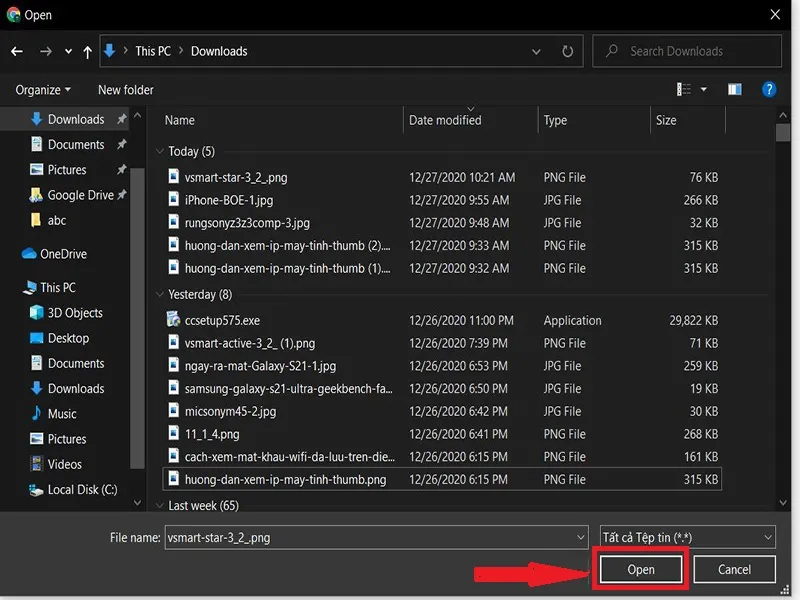Viewport: 800px width, 600px height.
Task: Open the Organize menu
Action: (x=43, y=90)
